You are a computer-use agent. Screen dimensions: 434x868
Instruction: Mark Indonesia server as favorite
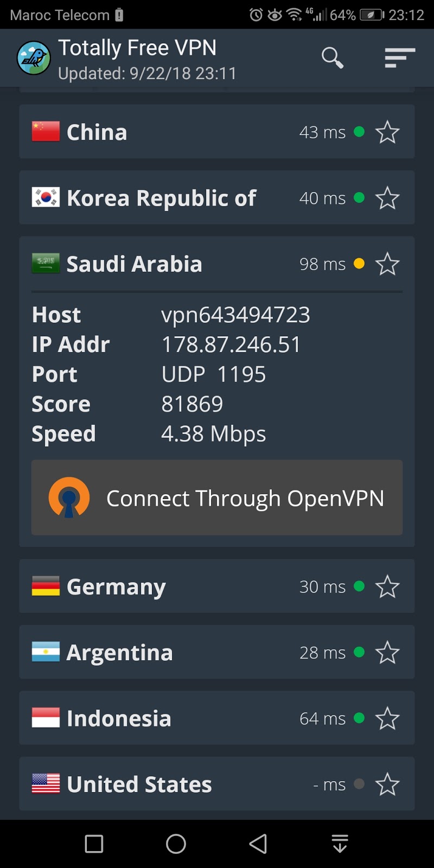point(387,718)
